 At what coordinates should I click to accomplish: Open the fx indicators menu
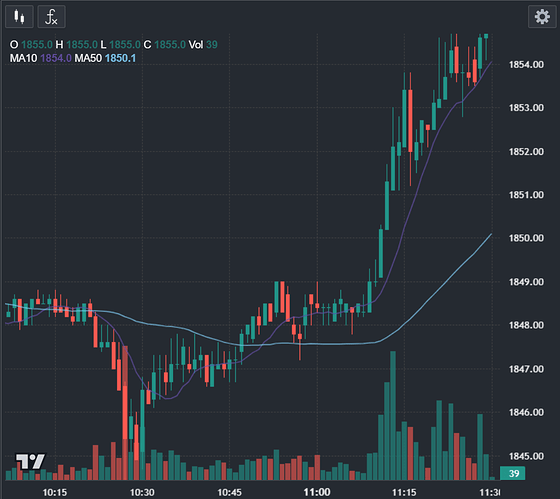(51, 16)
